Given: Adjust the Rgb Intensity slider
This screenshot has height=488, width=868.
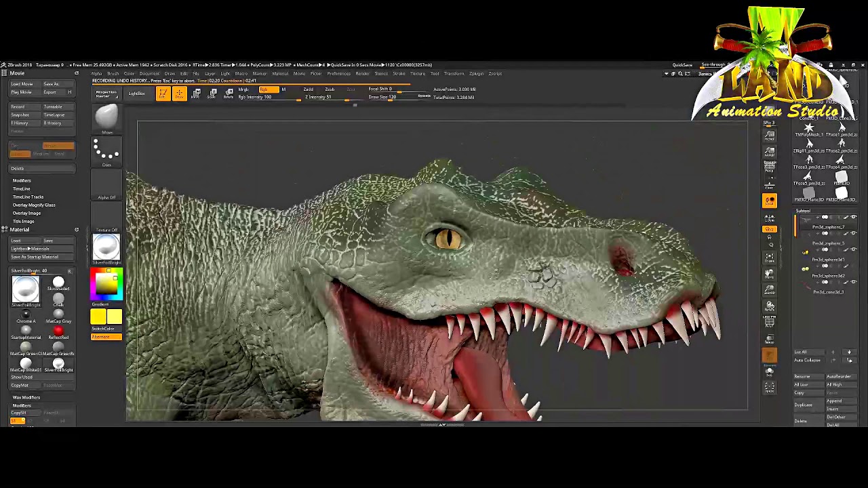Looking at the screenshot, I should click(269, 98).
